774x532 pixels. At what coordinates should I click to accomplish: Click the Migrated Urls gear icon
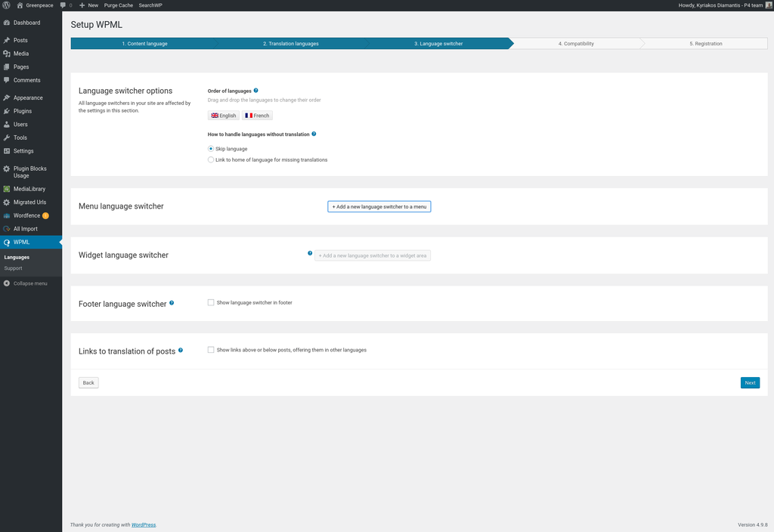tap(6, 203)
